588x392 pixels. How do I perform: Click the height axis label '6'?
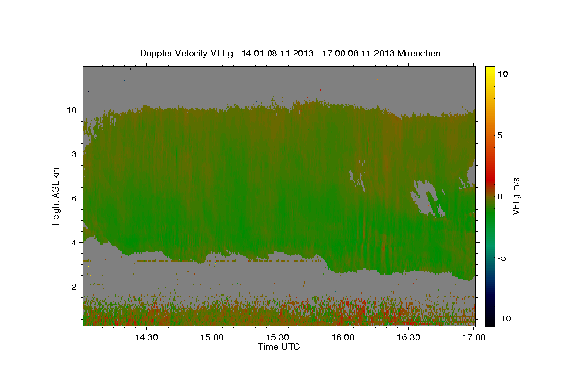pyautogui.click(x=74, y=198)
